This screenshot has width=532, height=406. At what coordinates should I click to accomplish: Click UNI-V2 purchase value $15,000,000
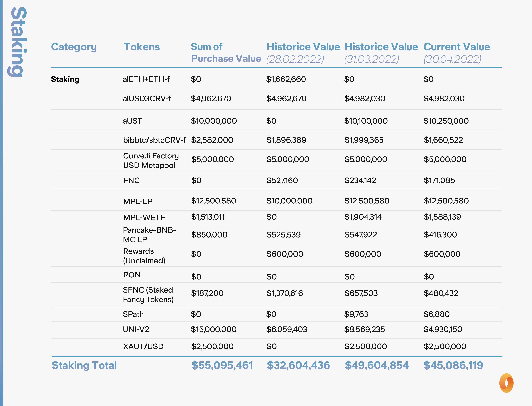[214, 329]
